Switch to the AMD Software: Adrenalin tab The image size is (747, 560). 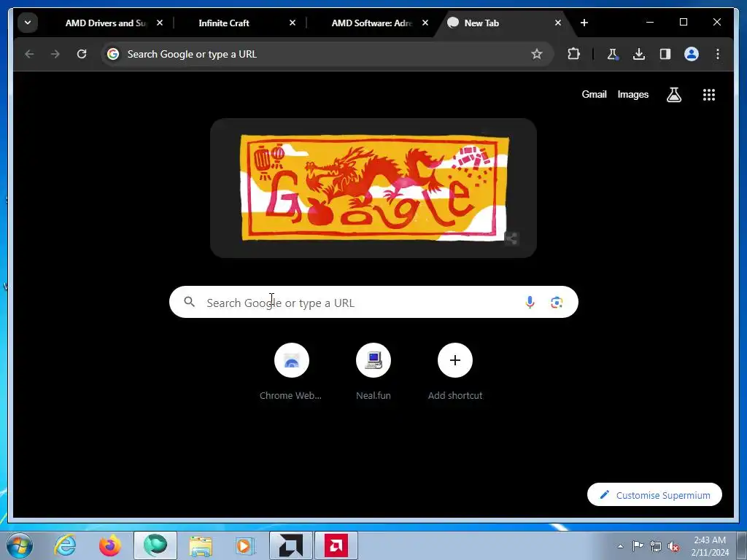pos(371,23)
